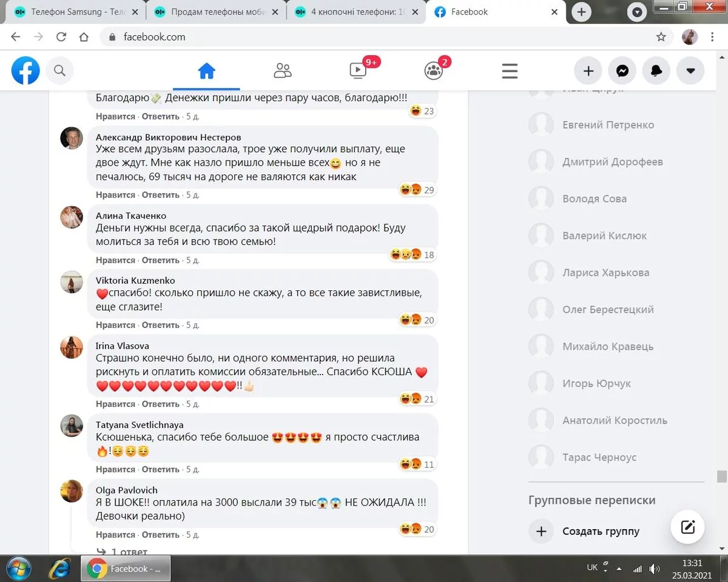Click Нравится under Нестеров comment
728x582 pixels.
pyautogui.click(x=115, y=195)
